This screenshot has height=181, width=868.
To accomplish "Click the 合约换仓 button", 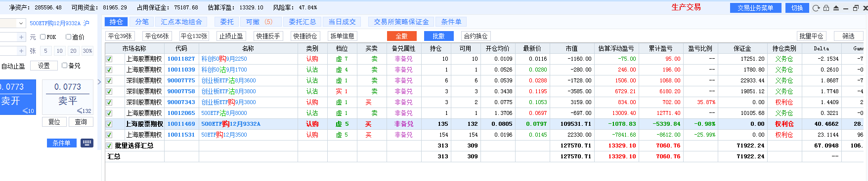I will (476, 36).
